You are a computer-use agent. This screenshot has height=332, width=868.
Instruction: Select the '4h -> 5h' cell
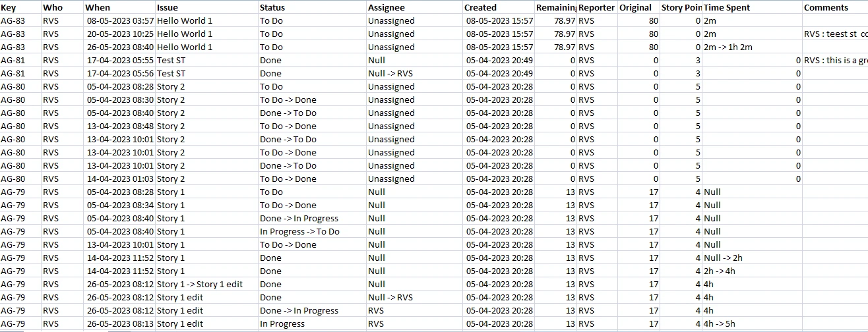(x=720, y=324)
